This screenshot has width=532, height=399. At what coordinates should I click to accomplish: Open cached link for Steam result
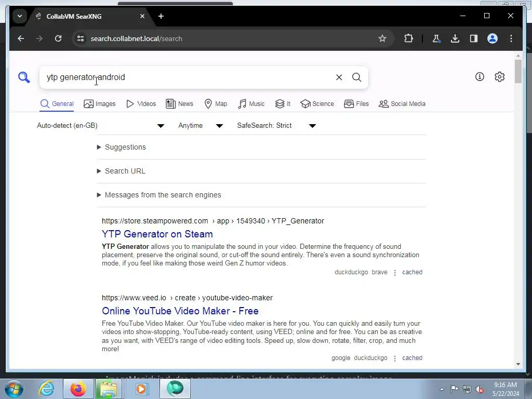pos(412,272)
